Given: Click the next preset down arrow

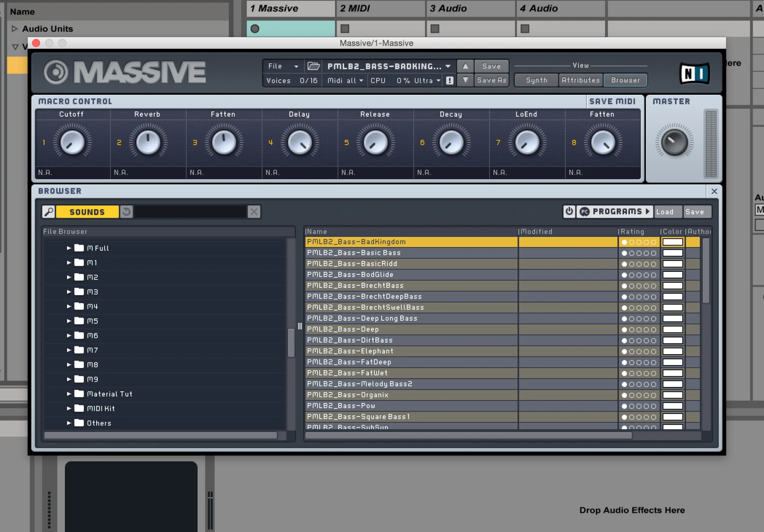Looking at the screenshot, I should [x=465, y=80].
